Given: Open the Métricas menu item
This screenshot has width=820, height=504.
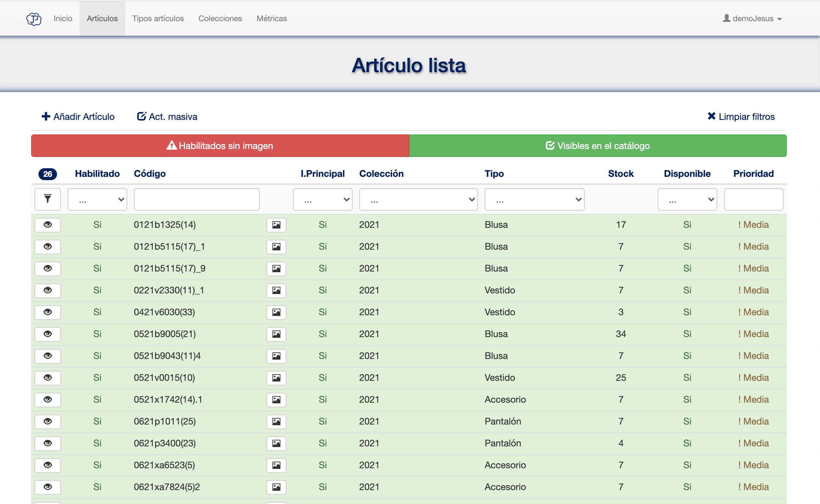Looking at the screenshot, I should point(271,19).
